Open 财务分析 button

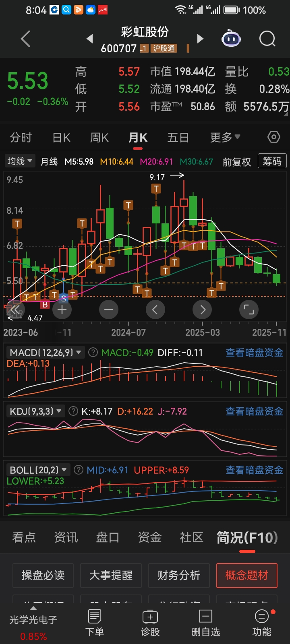179,575
